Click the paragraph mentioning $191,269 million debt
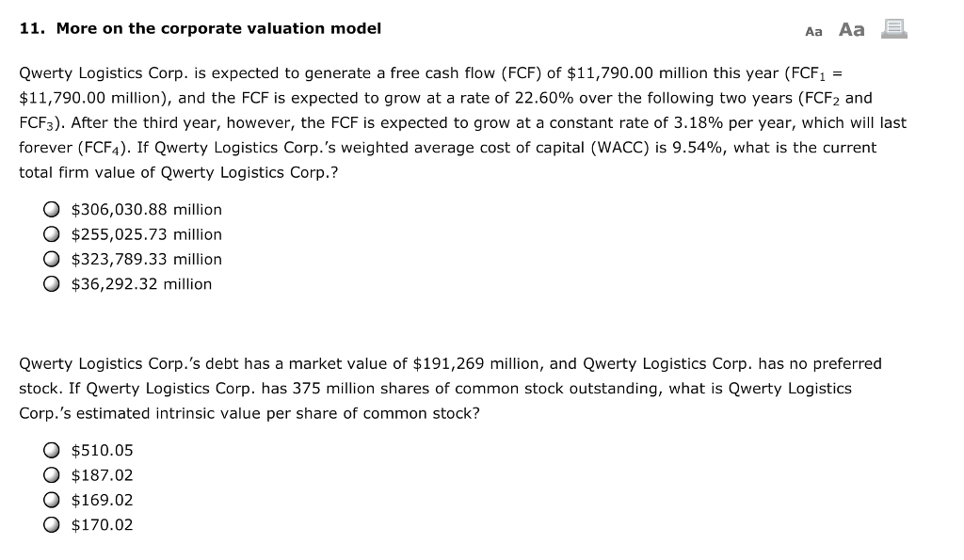 [452, 388]
